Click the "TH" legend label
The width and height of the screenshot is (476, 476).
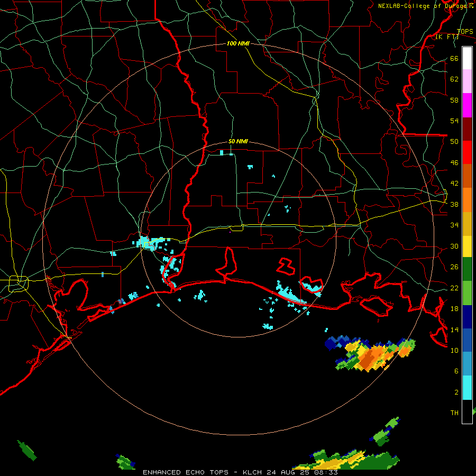pyautogui.click(x=454, y=413)
